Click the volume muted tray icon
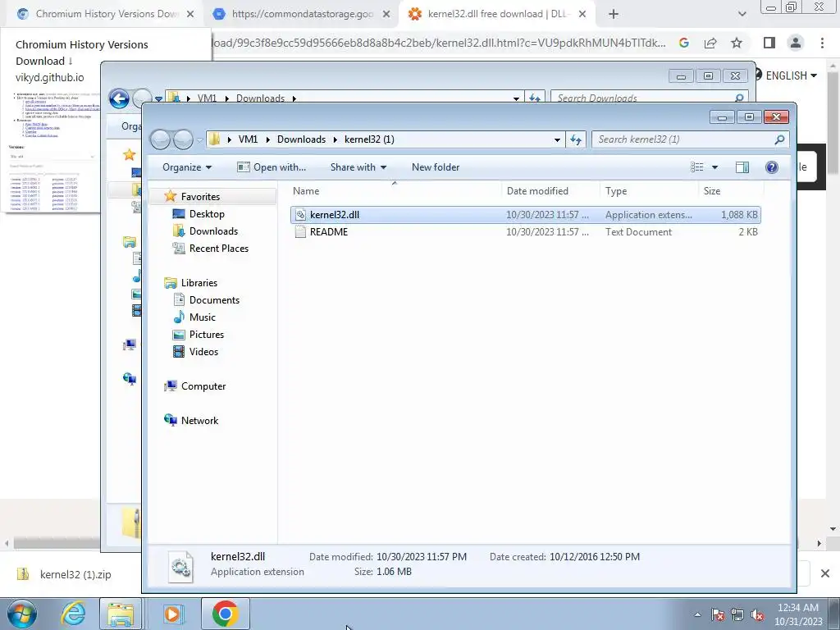840x630 pixels. pyautogui.click(x=757, y=614)
